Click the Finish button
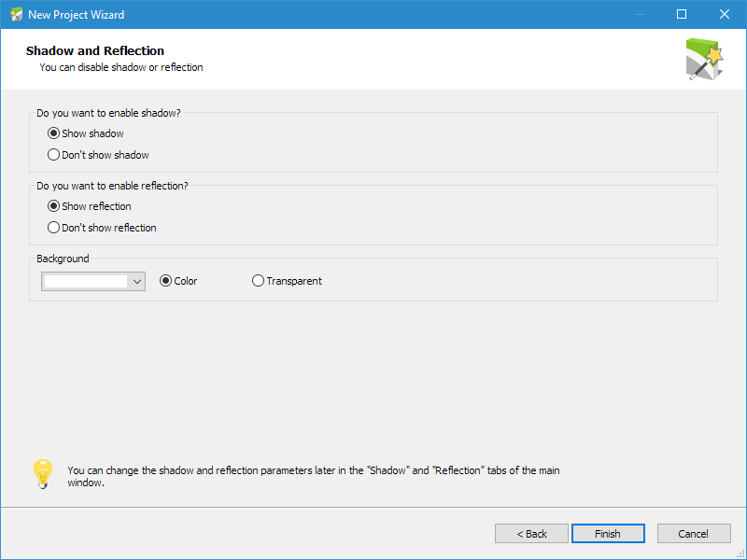Image resolution: width=747 pixels, height=560 pixels. coord(608,533)
